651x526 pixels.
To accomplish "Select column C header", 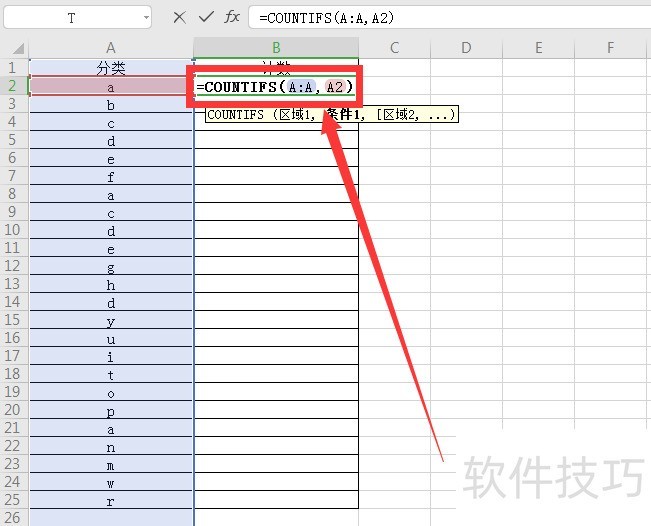I will (x=394, y=48).
